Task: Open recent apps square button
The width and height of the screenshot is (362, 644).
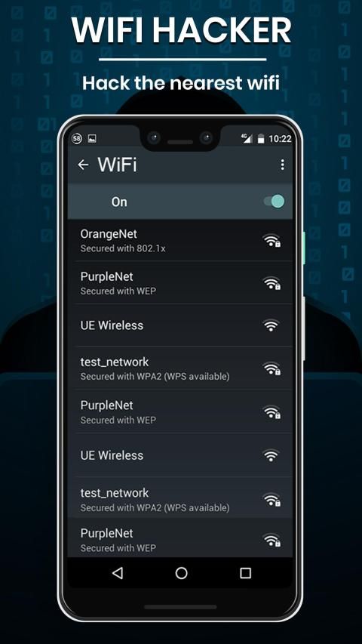Action: [245, 573]
